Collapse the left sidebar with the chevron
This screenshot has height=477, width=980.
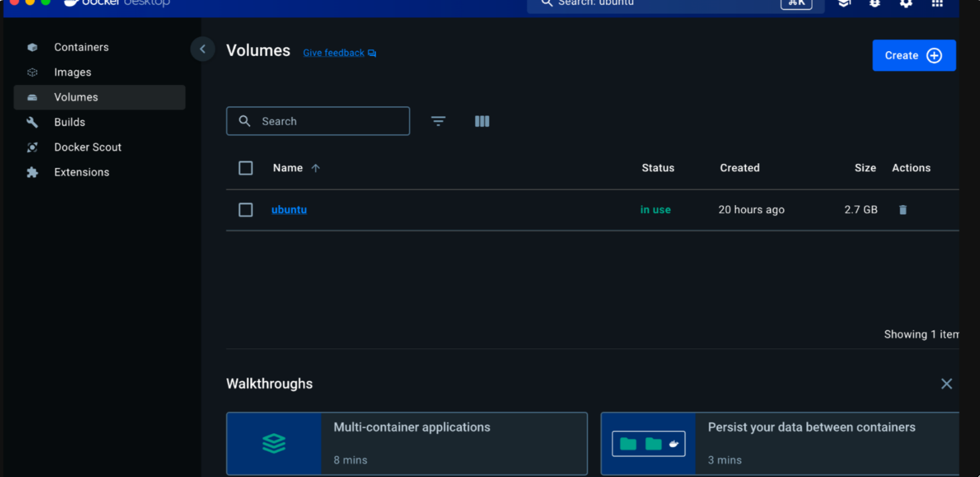tap(202, 49)
